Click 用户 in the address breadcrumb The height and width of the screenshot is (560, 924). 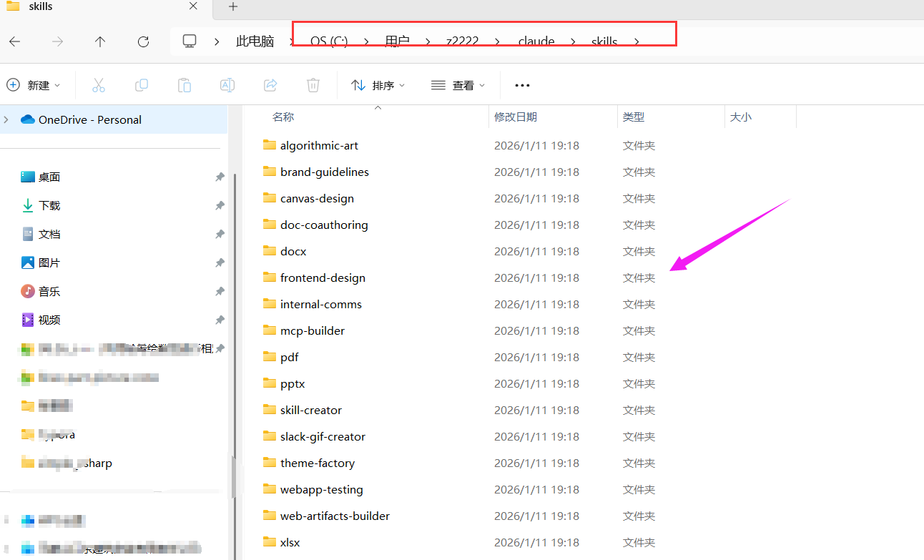click(x=397, y=41)
